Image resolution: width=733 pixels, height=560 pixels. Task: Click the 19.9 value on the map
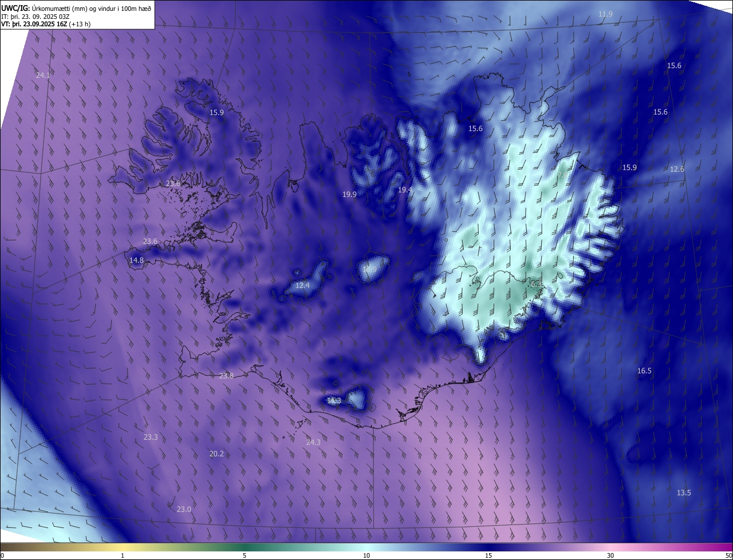(x=349, y=194)
